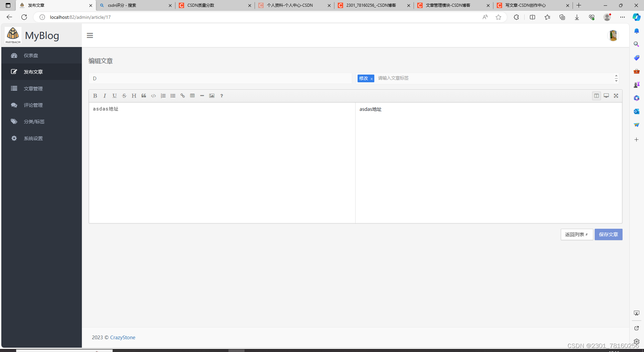Viewport: 644px width, 352px height.
Task: Toggle preview mode with monitor icon
Action: 606,96
